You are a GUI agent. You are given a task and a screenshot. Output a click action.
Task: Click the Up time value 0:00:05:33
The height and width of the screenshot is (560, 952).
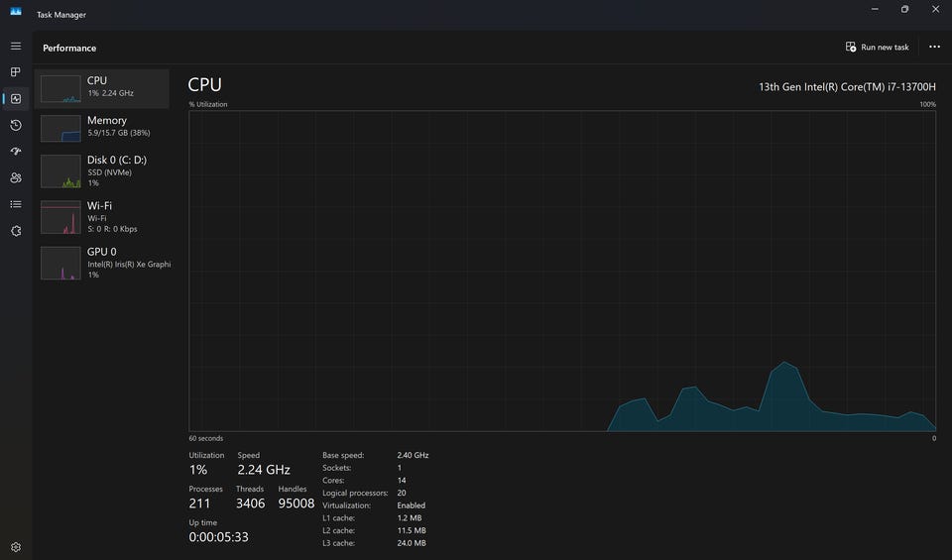tap(218, 537)
